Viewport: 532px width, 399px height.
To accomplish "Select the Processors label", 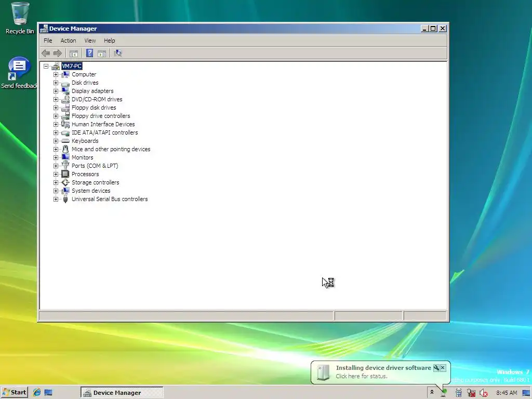I will 85,174.
